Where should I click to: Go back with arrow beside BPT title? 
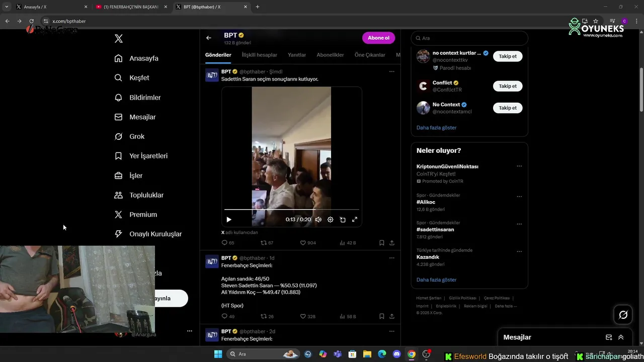coord(209,38)
